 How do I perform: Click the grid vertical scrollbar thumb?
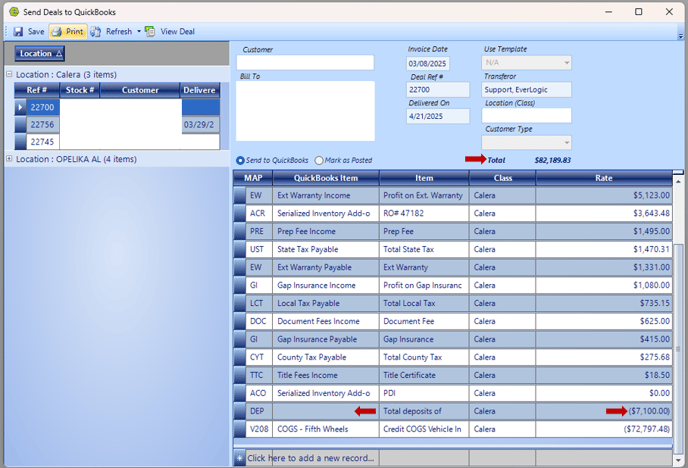coord(678,347)
